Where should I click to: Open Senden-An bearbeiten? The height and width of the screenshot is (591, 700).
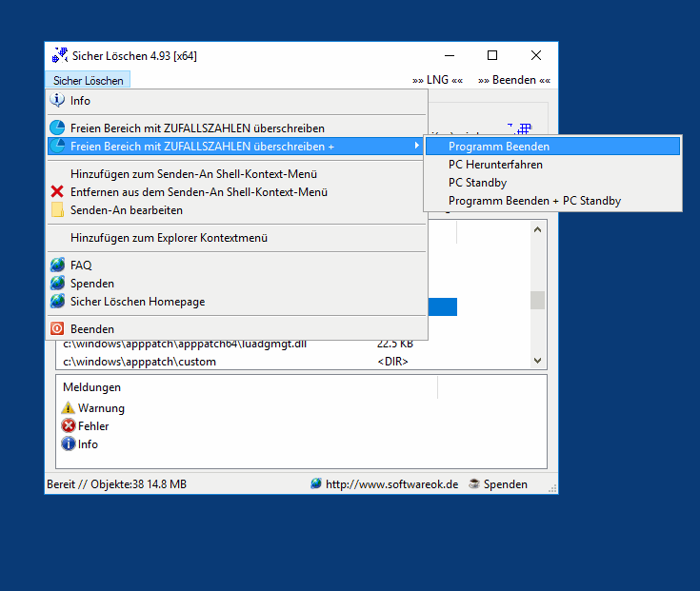(237, 210)
